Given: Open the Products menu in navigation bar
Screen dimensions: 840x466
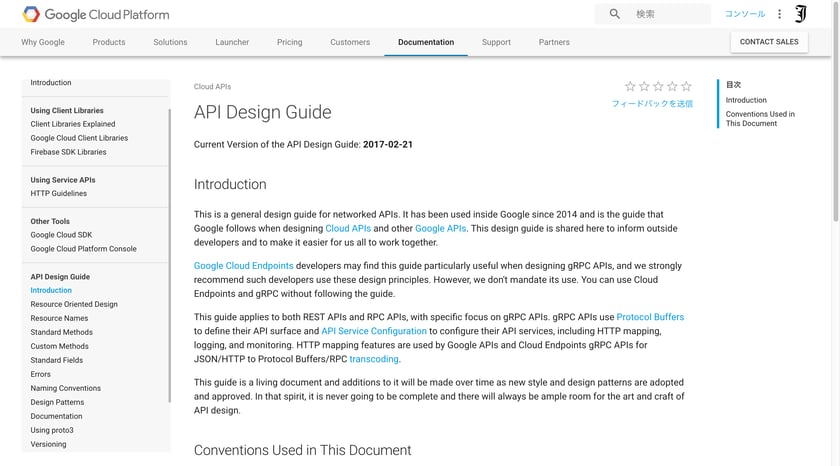Looking at the screenshot, I should click(109, 42).
